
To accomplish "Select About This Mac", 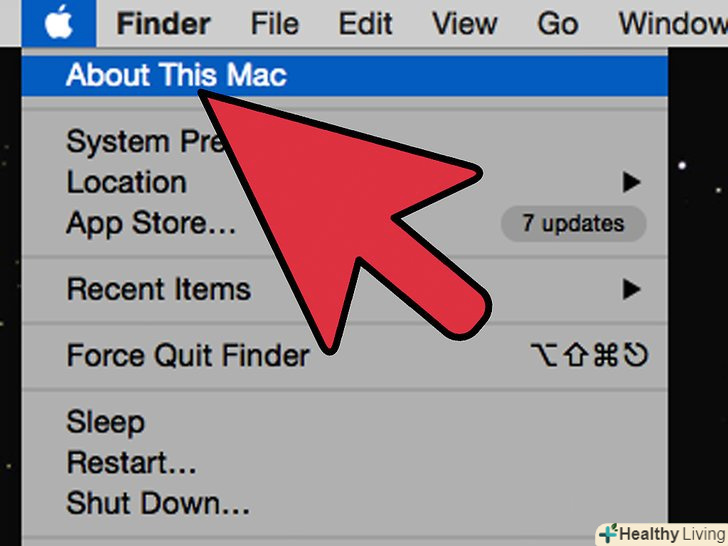I will coord(344,75).
